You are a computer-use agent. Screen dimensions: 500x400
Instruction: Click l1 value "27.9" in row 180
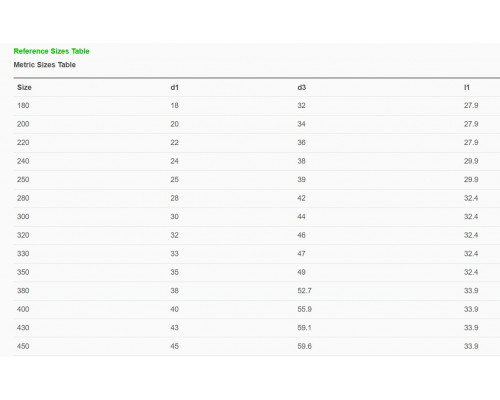(471, 105)
